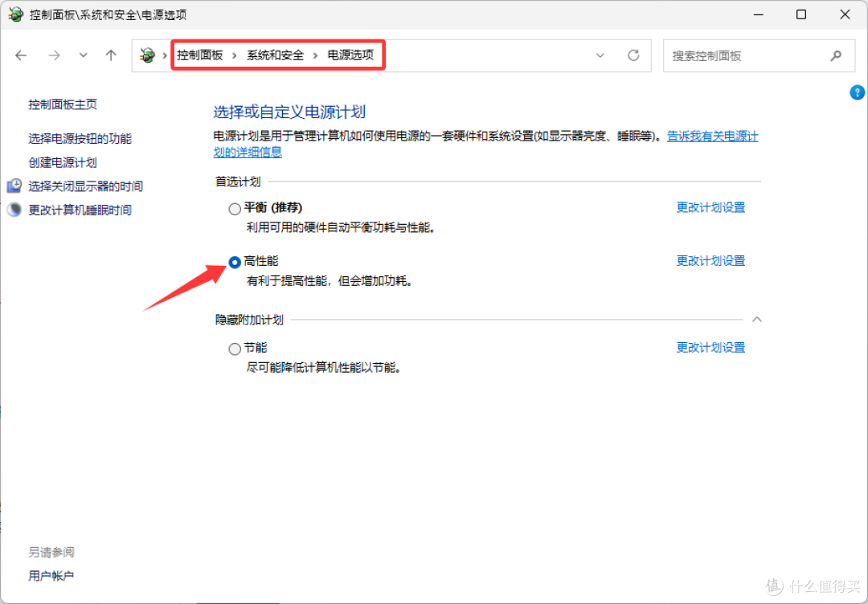Click the icon beside 选择关闭显示器的时间
The image size is (868, 604).
pyautogui.click(x=14, y=186)
